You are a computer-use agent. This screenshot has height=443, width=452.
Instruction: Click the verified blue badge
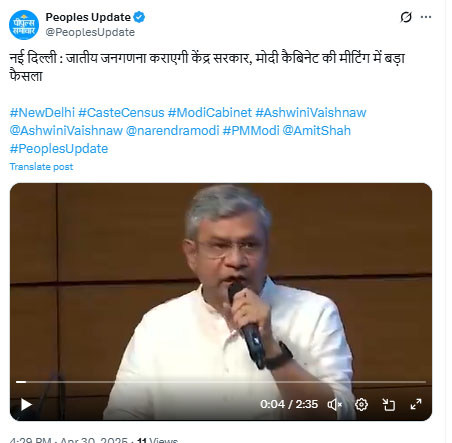point(139,17)
